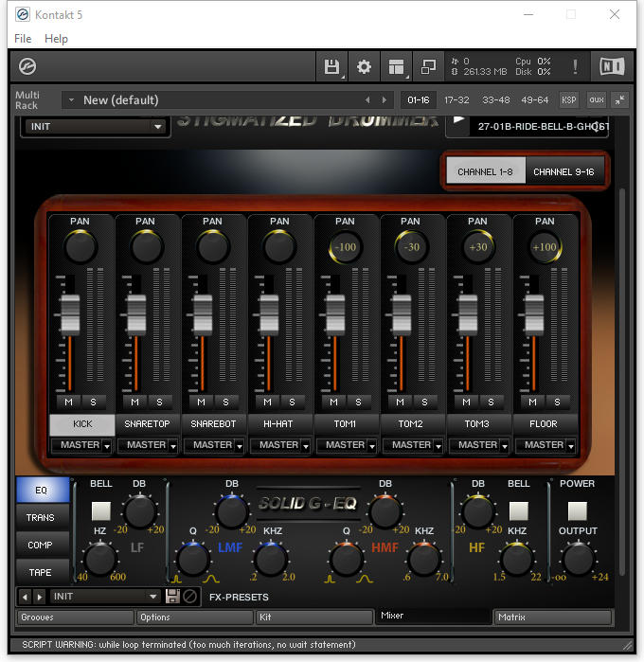Image resolution: width=644 pixels, height=662 pixels.
Task: Switch to the Grooves tab
Action: click(x=76, y=617)
